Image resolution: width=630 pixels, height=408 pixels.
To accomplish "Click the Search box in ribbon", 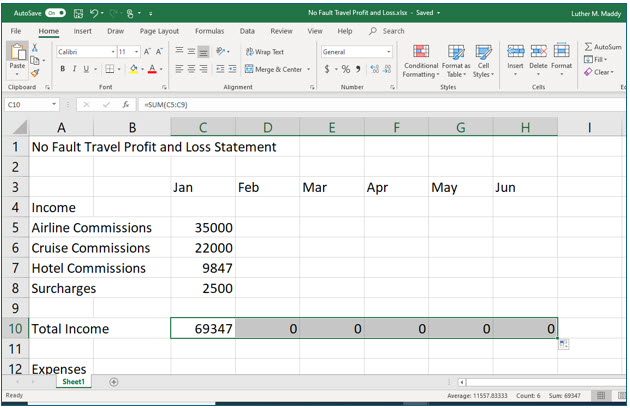I will coord(387,31).
